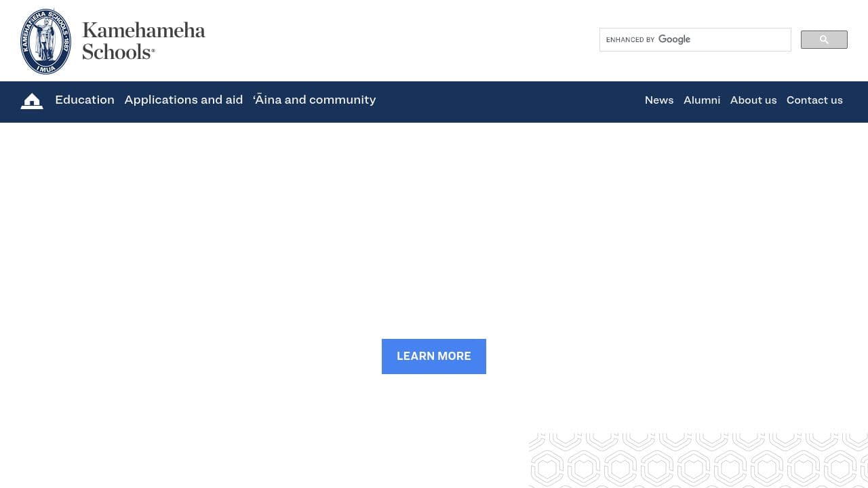This screenshot has width=868, height=488.
Task: Expand the Applications and aid menu
Action: pos(183,100)
